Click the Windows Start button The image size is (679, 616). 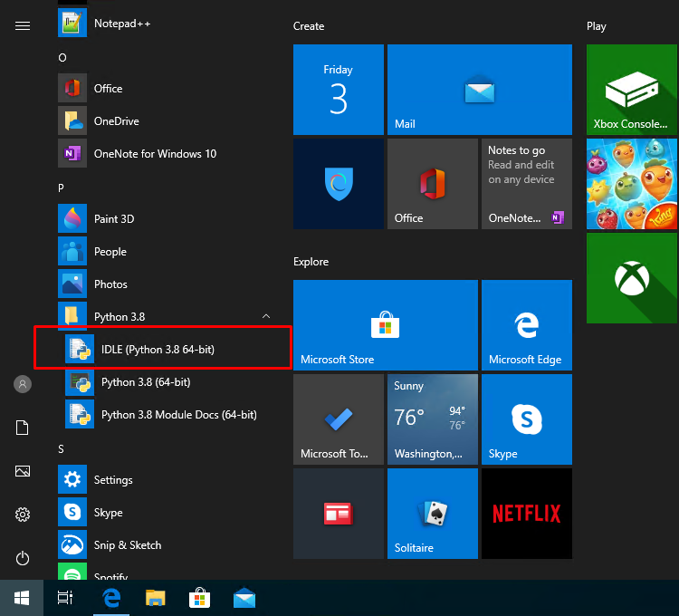[22, 598]
